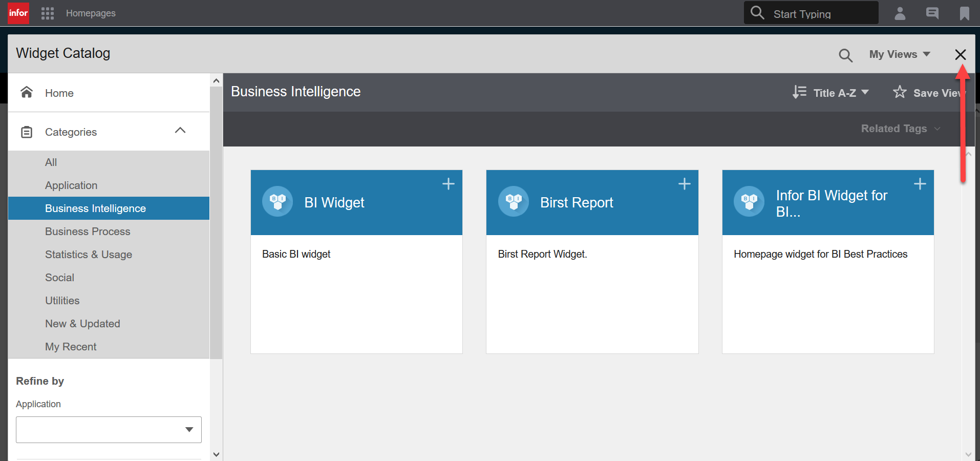Select the New & Updated category
The width and height of the screenshot is (980, 461).
click(109, 324)
